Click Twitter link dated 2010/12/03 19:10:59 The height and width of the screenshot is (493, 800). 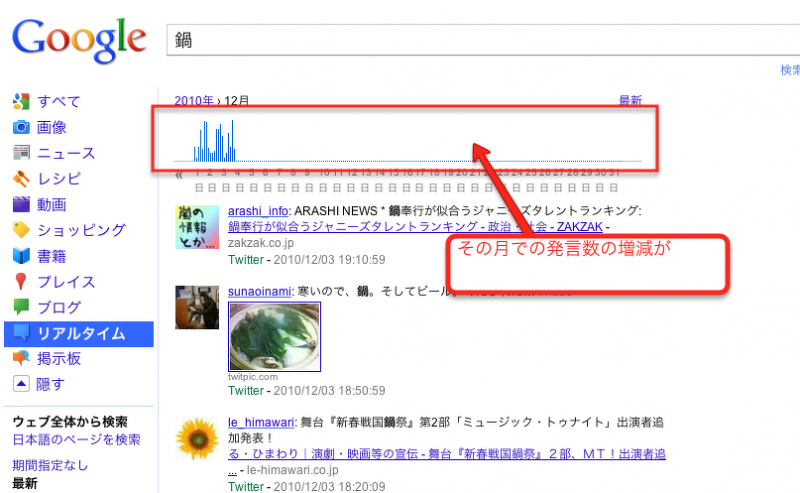(x=246, y=260)
